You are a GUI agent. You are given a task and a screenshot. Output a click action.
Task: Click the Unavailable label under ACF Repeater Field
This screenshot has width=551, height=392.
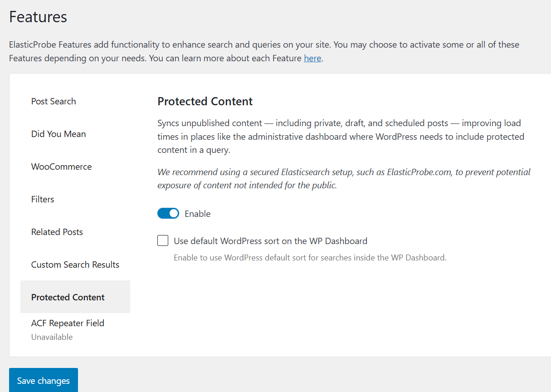52,337
